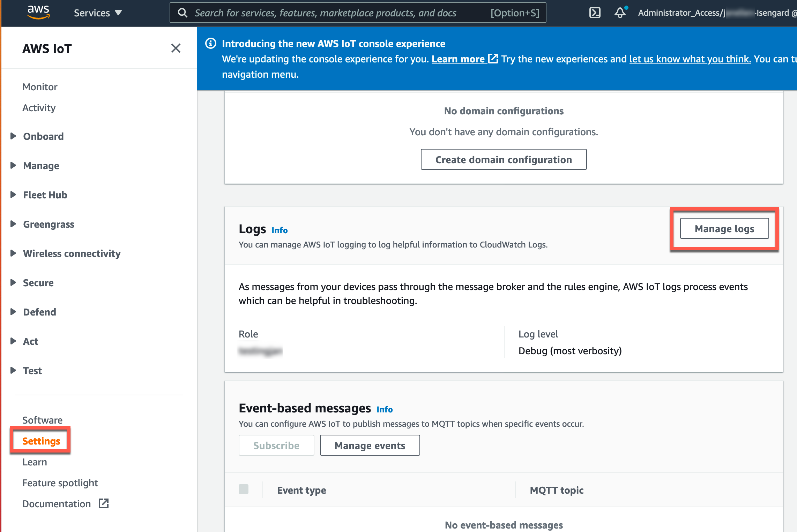Open the CloudShell terminal icon
The image size is (797, 532).
[595, 13]
